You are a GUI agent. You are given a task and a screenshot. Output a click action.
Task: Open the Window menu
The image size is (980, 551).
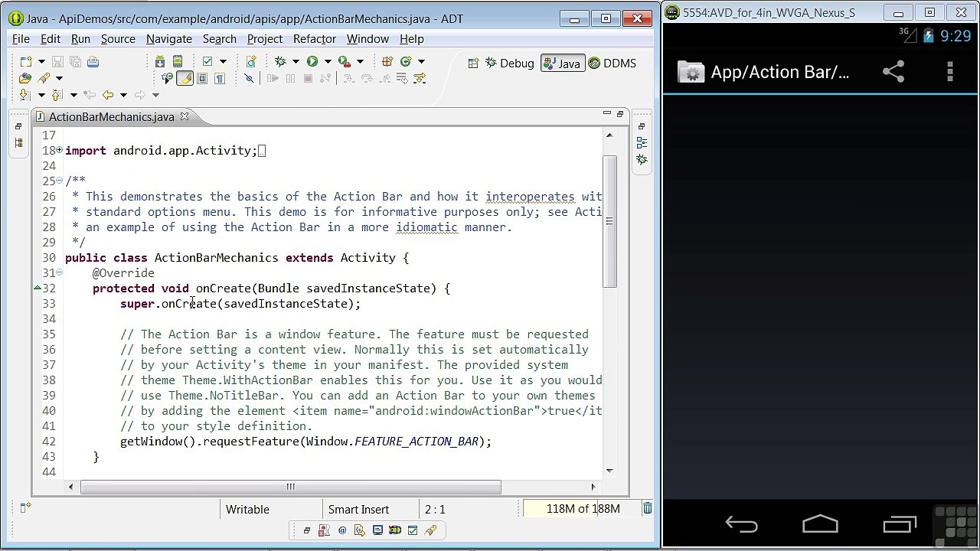pos(367,39)
